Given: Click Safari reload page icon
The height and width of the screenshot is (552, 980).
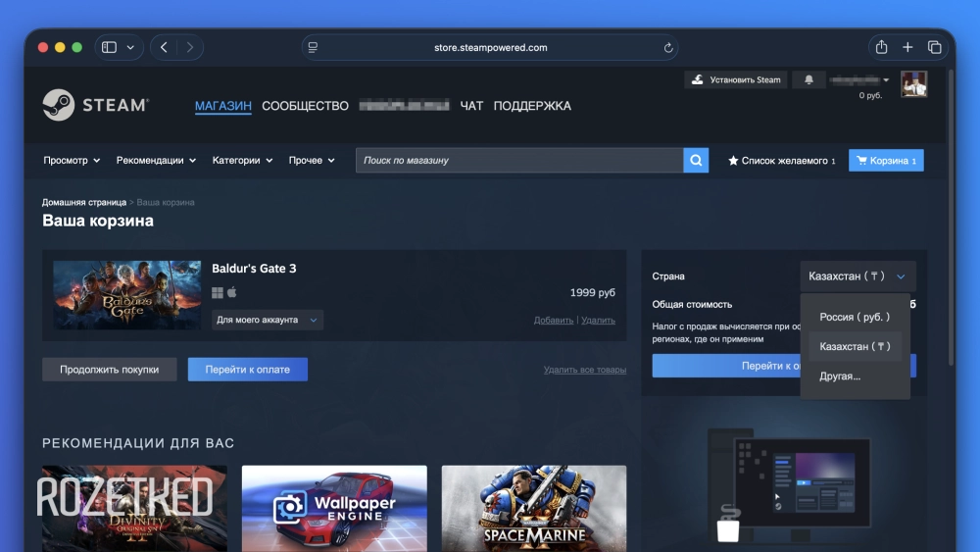Looking at the screenshot, I should (x=668, y=47).
